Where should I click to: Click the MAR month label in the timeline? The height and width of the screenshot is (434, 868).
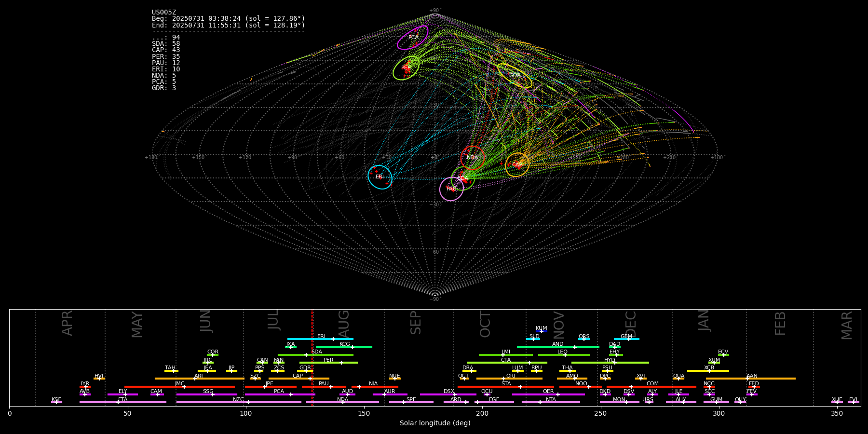coord(847,325)
